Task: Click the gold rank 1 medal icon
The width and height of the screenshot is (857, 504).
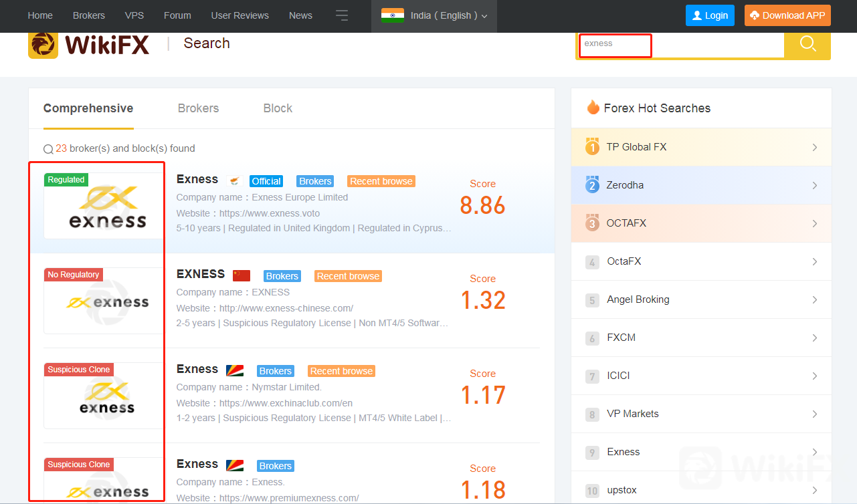Action: click(x=592, y=147)
